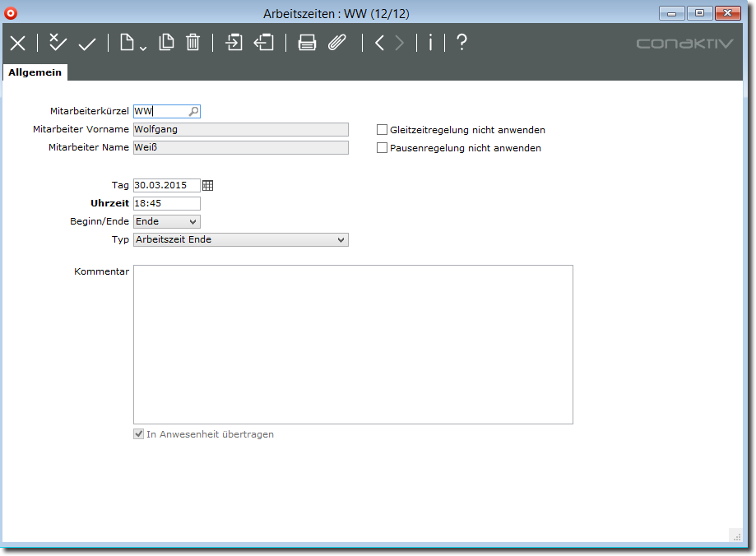Screen dimensions: 756x556
Task: Click the X cancel icon in toolbar
Action: click(x=17, y=44)
